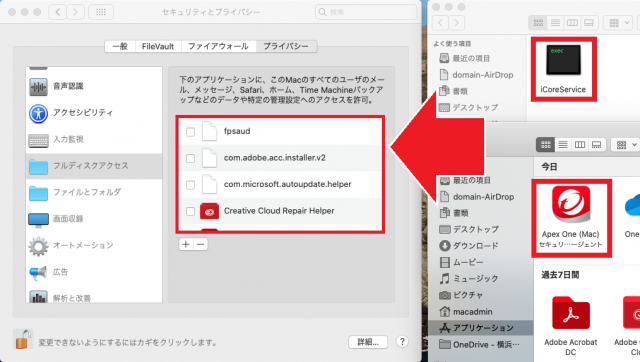Click com.microsoft.autoupdate.helper entry text
640x362 pixels.
tap(287, 184)
